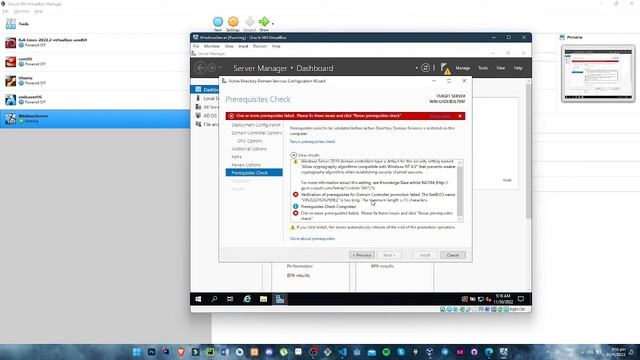Click Rerun prerequisites check link
Image resolution: width=640 pixels, height=360 pixels.
point(313,142)
